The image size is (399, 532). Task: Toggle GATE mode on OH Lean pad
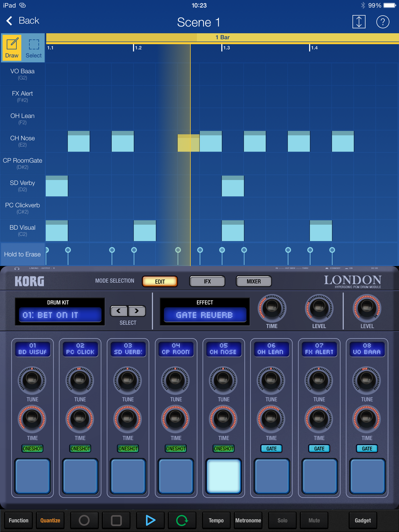pos(271,449)
